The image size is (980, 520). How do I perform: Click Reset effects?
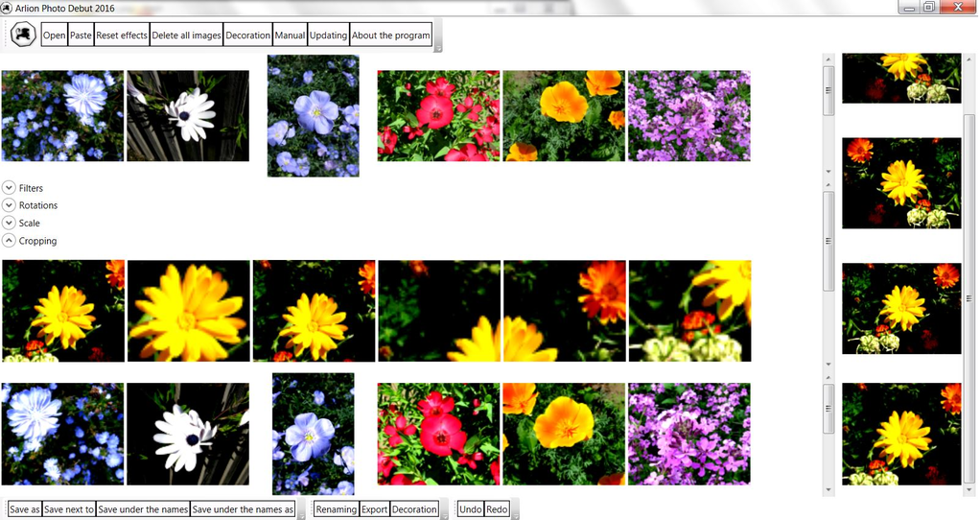122,35
